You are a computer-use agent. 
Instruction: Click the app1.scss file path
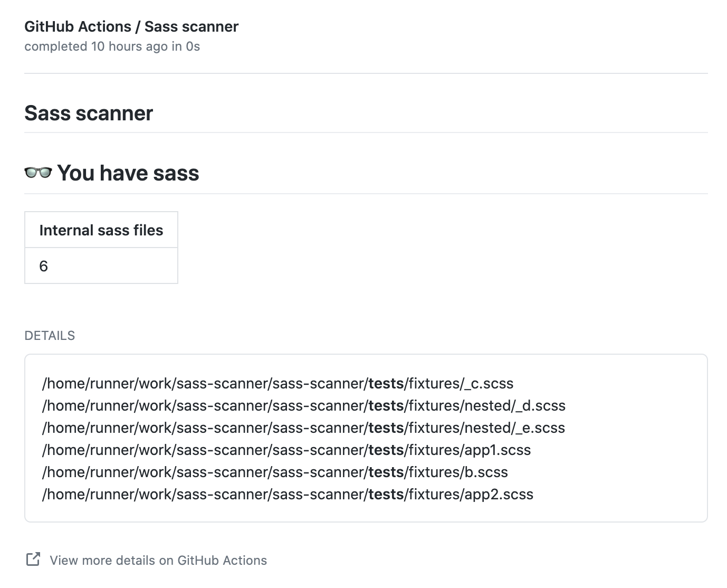(x=286, y=450)
